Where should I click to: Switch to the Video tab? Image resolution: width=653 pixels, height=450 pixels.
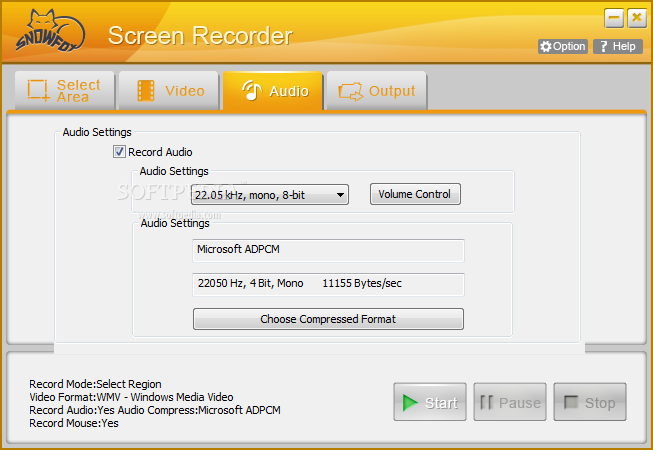click(169, 90)
